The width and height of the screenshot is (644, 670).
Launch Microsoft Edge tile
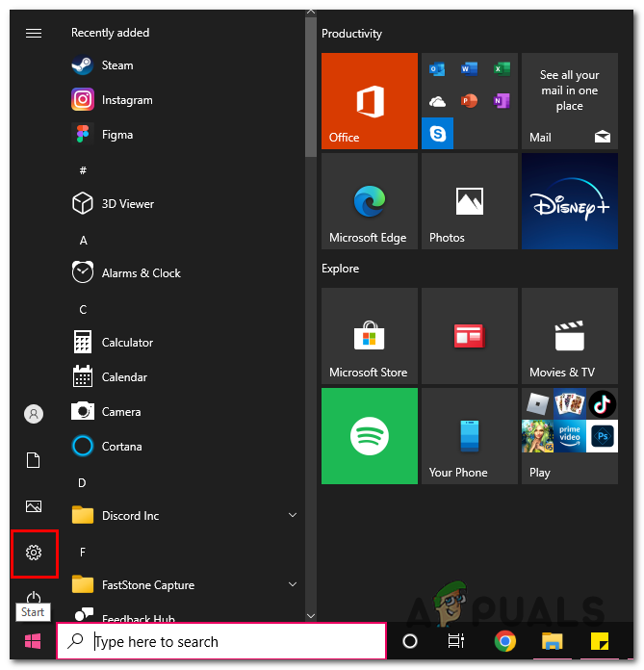[370, 201]
